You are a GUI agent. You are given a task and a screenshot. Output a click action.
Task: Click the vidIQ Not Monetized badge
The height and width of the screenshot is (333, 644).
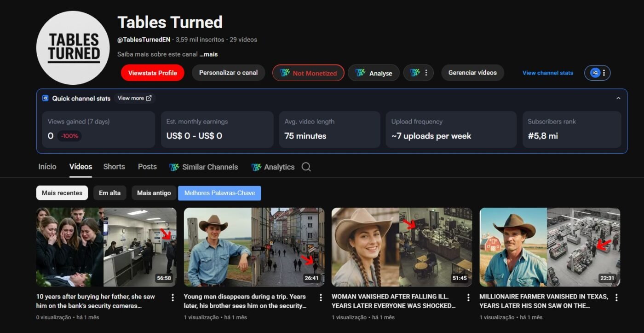coord(308,72)
